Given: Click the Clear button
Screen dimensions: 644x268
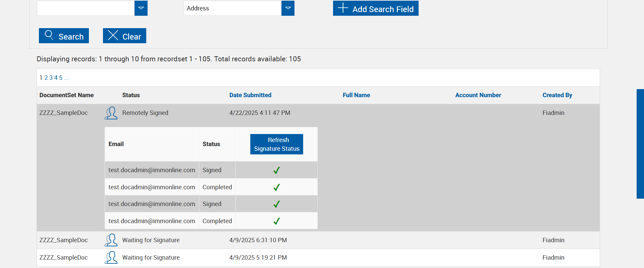Looking at the screenshot, I should pos(124,36).
